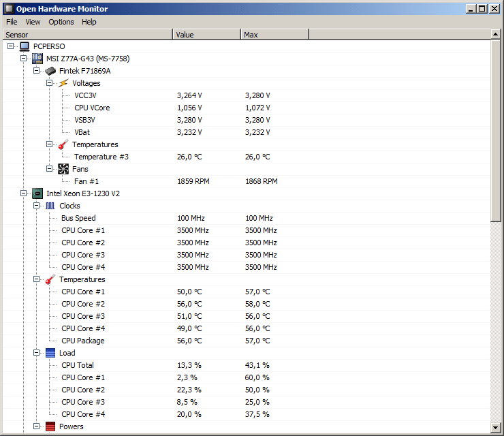
Task: Click the Clocks group label
Action: (69, 206)
